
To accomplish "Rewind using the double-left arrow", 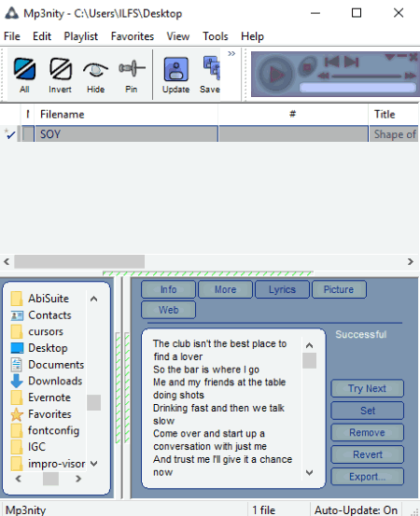I will (x=324, y=76).
